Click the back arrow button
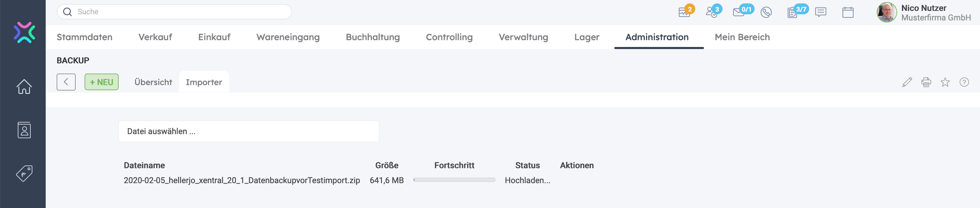The image size is (980, 208). coord(66,82)
